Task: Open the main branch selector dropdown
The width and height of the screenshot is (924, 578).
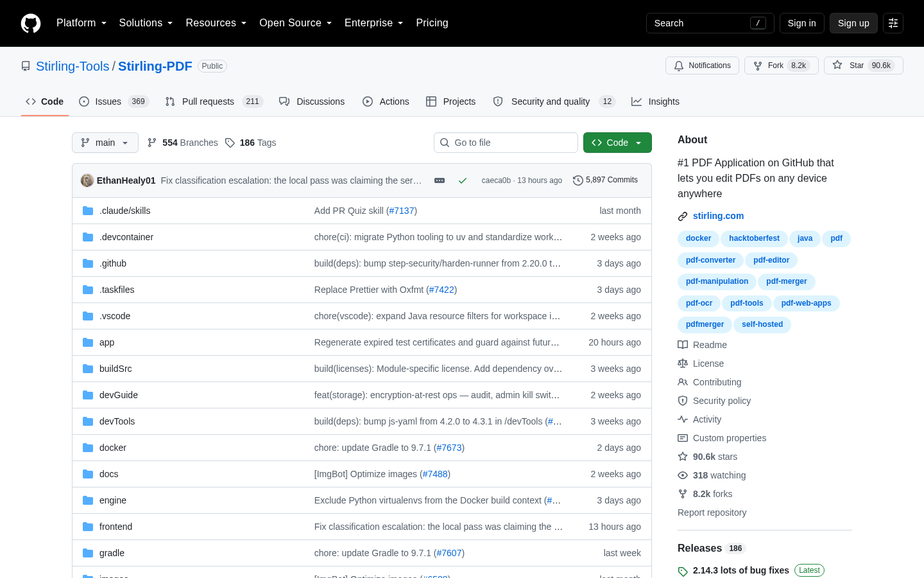Action: [x=105, y=143]
